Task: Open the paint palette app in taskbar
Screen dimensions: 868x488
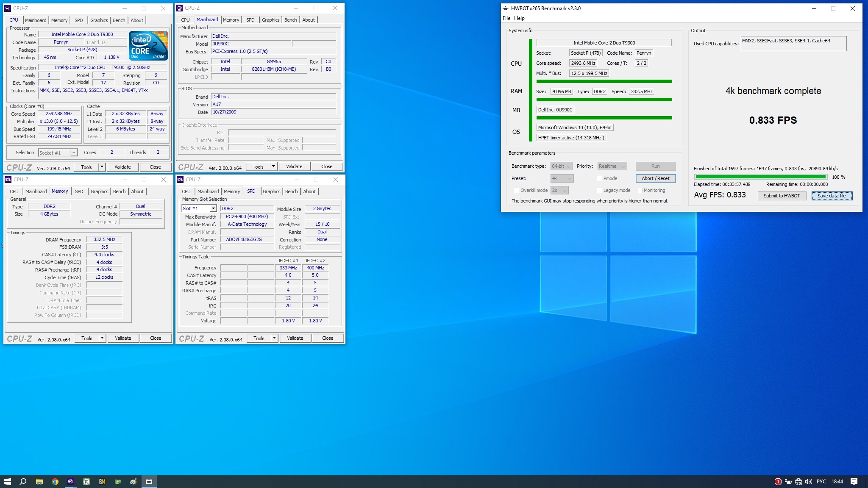Action: click(x=134, y=482)
